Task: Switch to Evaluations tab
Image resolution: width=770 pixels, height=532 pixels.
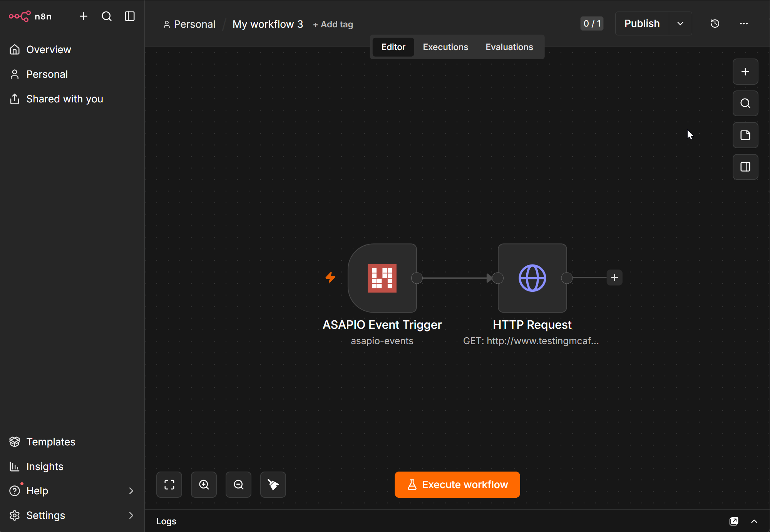Action: [509, 47]
